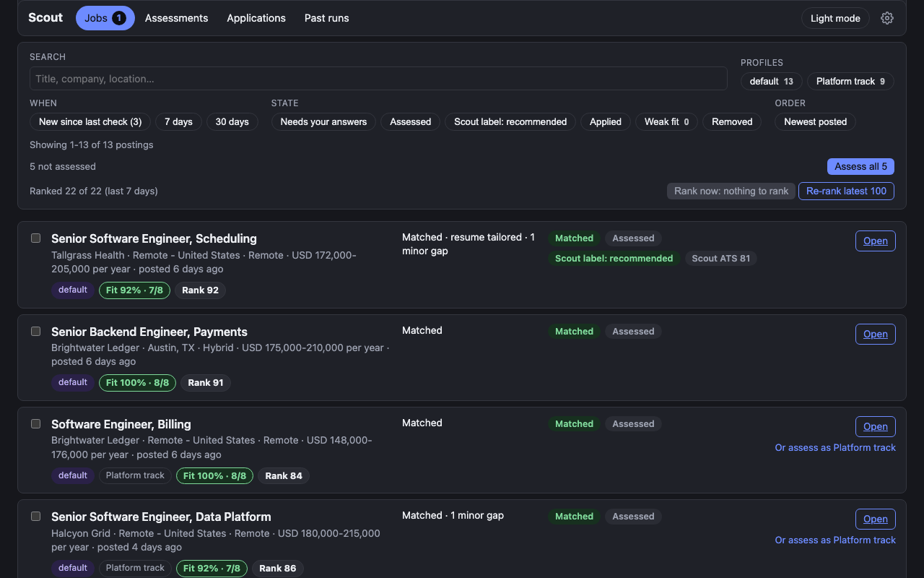The height and width of the screenshot is (578, 924).
Task: Click the Rank 86 badge
Action: pos(278,569)
